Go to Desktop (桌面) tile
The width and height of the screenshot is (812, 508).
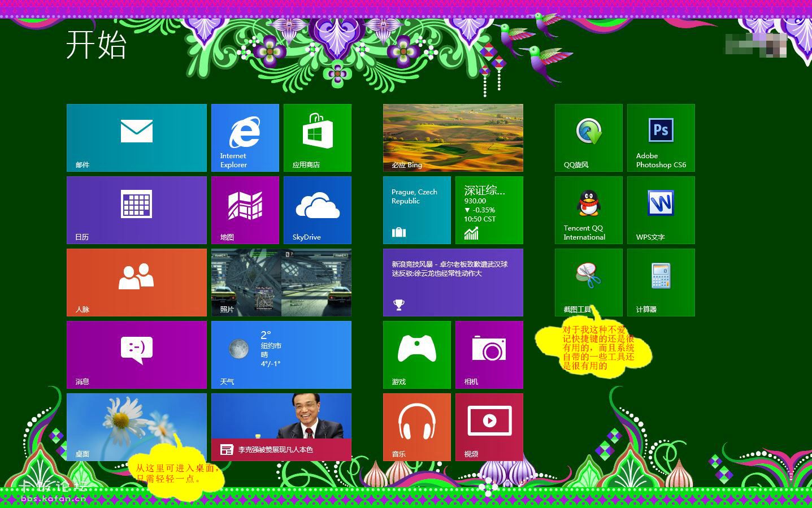[x=137, y=427]
